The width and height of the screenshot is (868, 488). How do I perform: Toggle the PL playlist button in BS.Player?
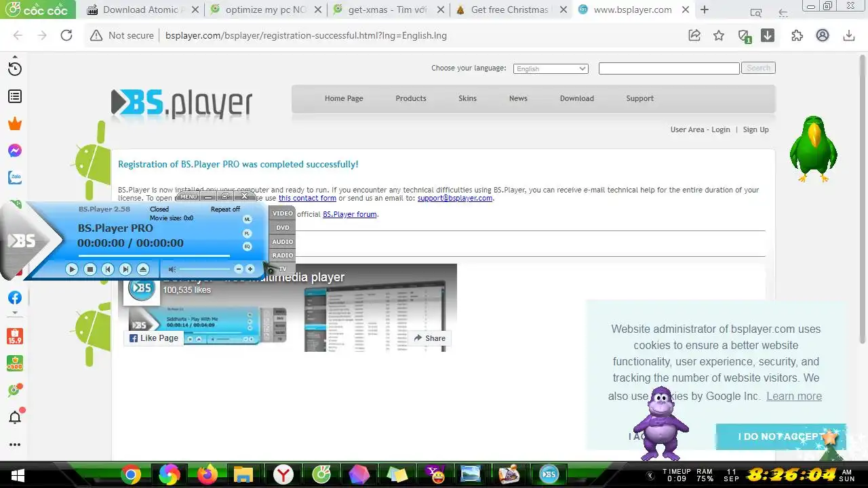coord(247,232)
